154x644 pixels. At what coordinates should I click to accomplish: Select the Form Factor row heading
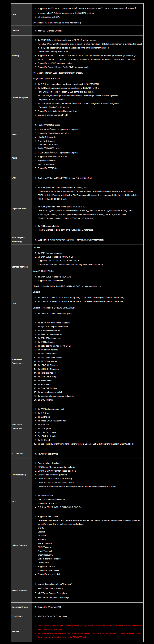pyautogui.click(x=17, y=616)
